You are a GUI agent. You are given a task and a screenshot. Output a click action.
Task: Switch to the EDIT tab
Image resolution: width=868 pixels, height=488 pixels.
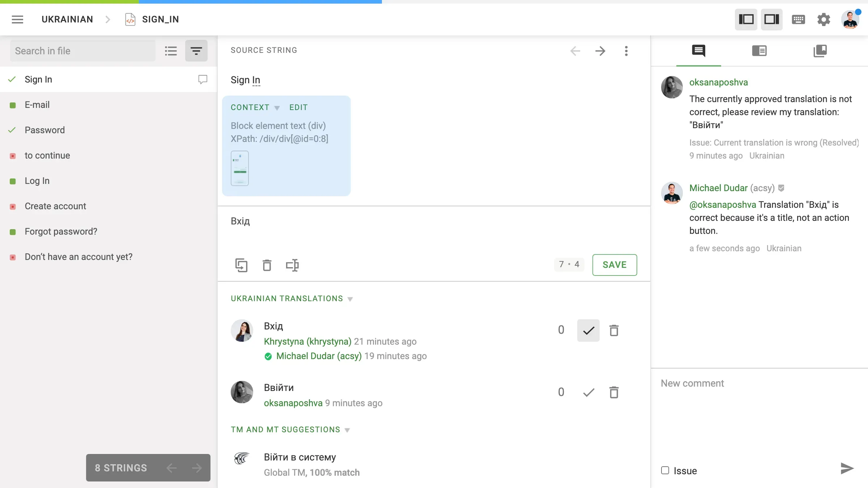[299, 107]
